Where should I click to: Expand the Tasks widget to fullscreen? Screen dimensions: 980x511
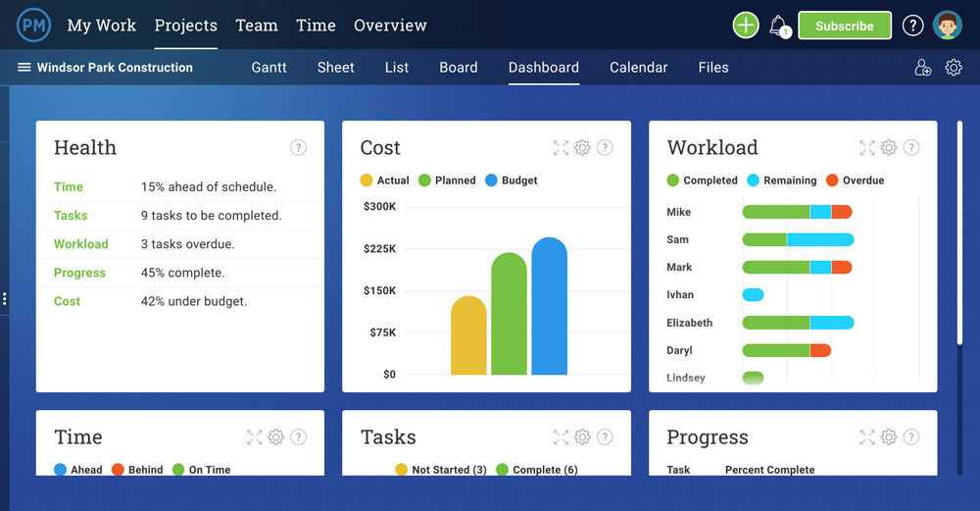pyautogui.click(x=561, y=437)
